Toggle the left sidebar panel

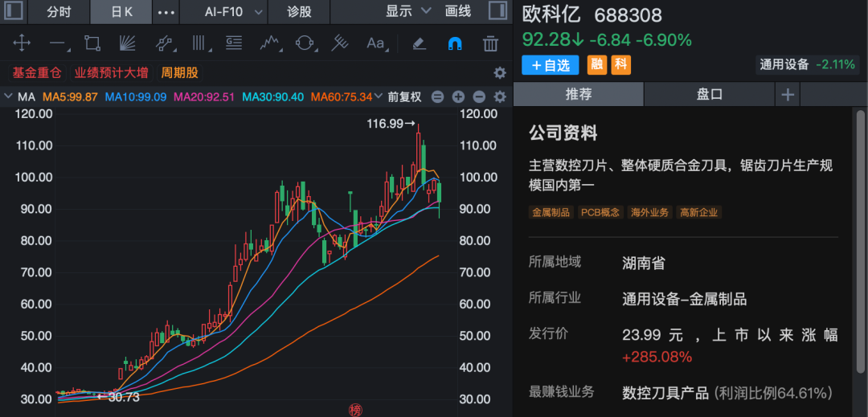coord(14,11)
